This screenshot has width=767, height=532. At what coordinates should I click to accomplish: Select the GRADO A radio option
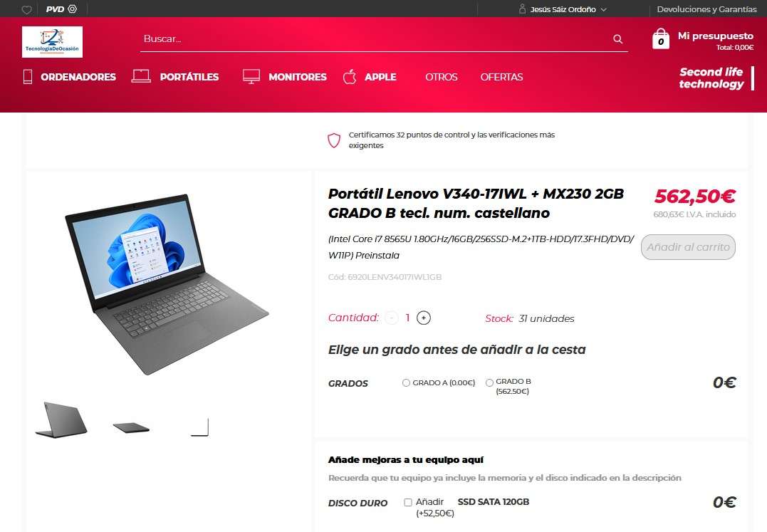406,383
